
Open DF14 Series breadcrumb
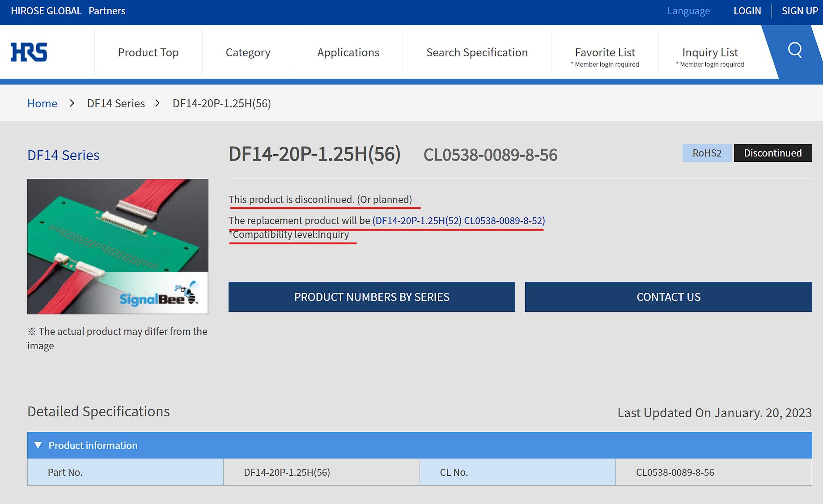coord(116,103)
